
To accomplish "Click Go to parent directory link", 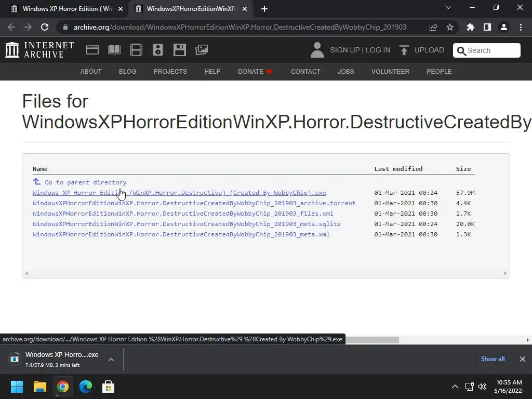I will 86,182.
